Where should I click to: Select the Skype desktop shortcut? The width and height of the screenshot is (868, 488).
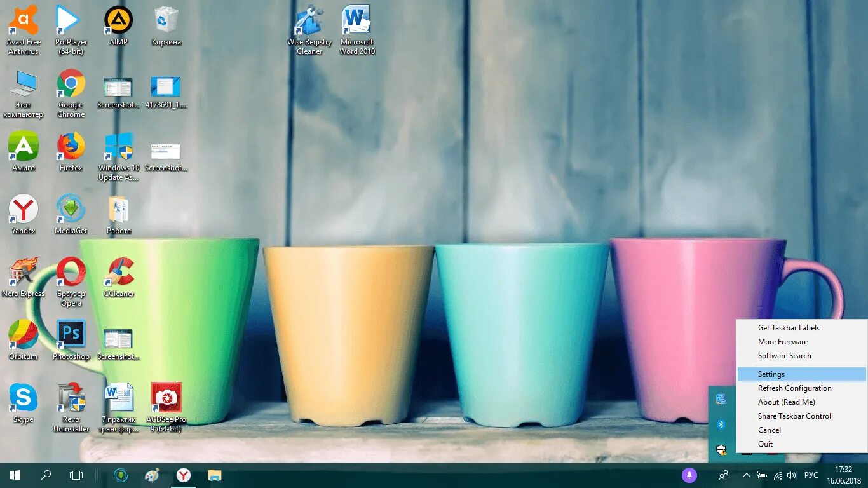[x=24, y=403]
